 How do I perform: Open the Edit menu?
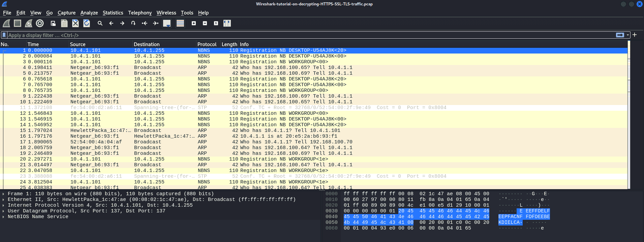coord(21,13)
